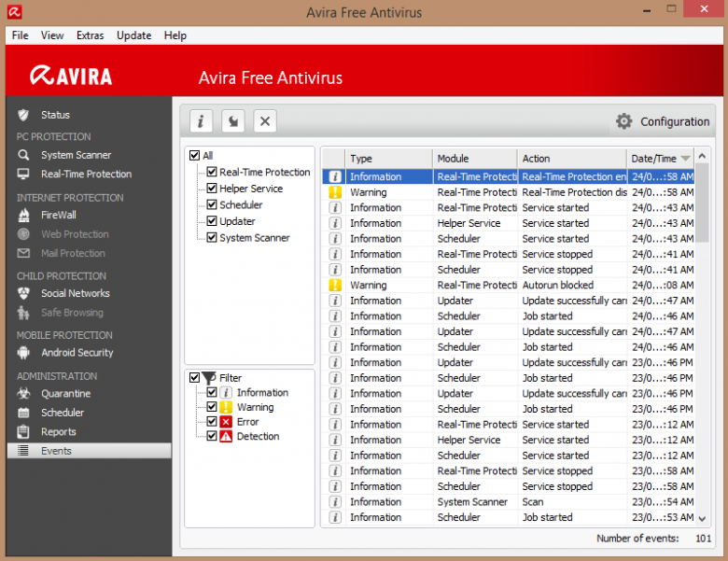The width and height of the screenshot is (728, 561).
Task: Click the export events toolbar icon
Action: coord(232,120)
